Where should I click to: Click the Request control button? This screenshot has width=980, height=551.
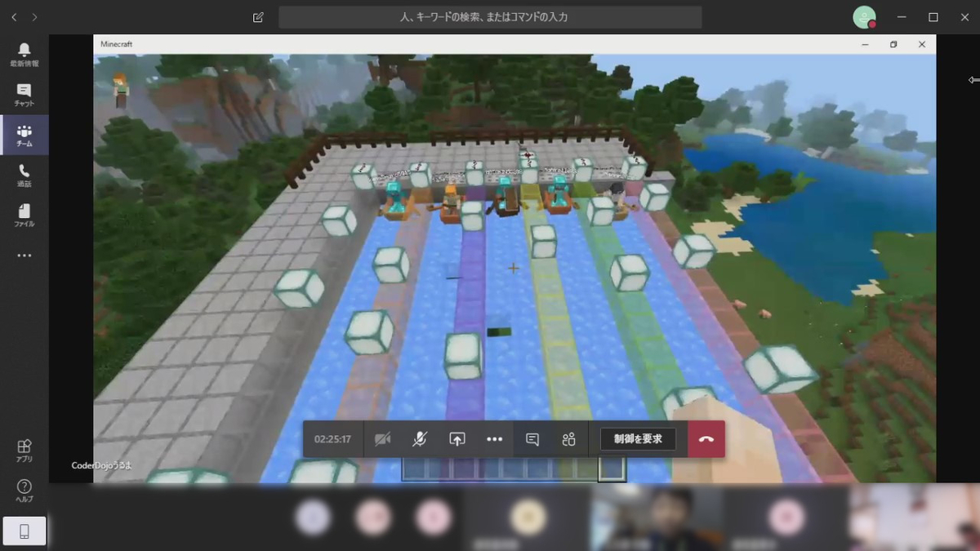point(639,439)
